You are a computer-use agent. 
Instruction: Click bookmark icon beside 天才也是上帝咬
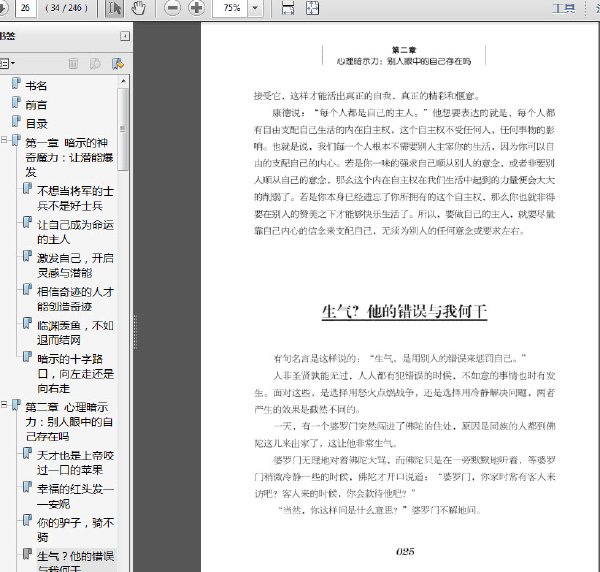(28, 453)
